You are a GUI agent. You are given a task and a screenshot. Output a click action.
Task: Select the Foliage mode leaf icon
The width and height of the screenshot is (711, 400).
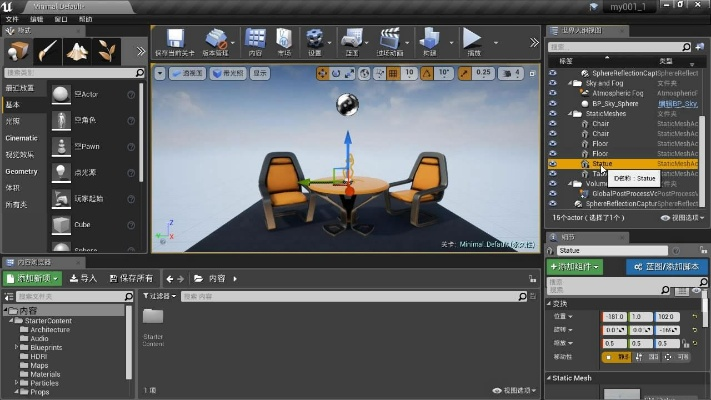[105, 51]
